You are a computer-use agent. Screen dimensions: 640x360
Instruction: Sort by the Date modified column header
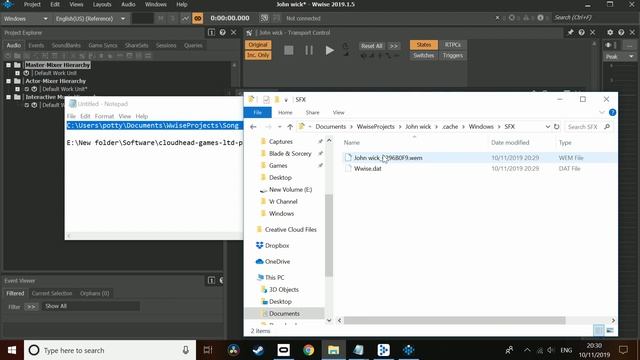[x=510, y=142]
